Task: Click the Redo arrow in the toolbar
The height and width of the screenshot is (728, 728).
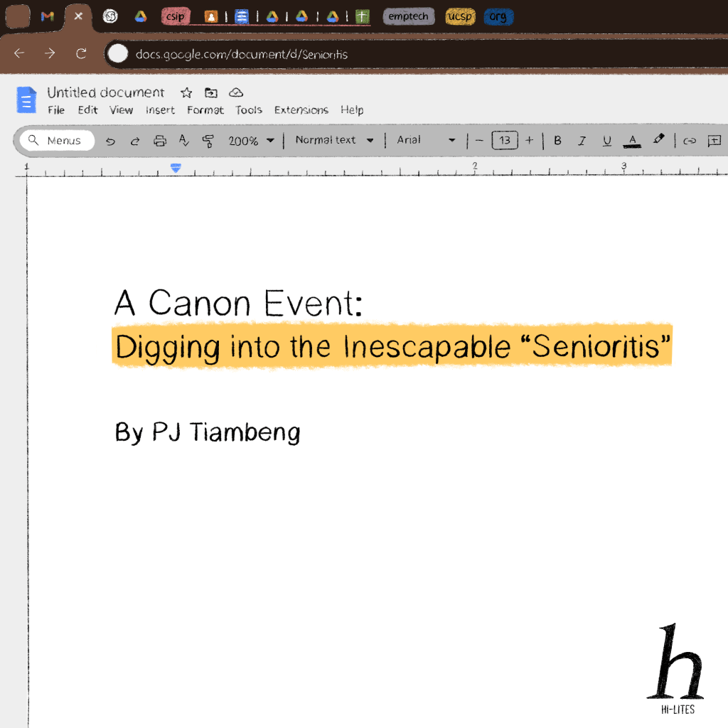Action: click(134, 141)
